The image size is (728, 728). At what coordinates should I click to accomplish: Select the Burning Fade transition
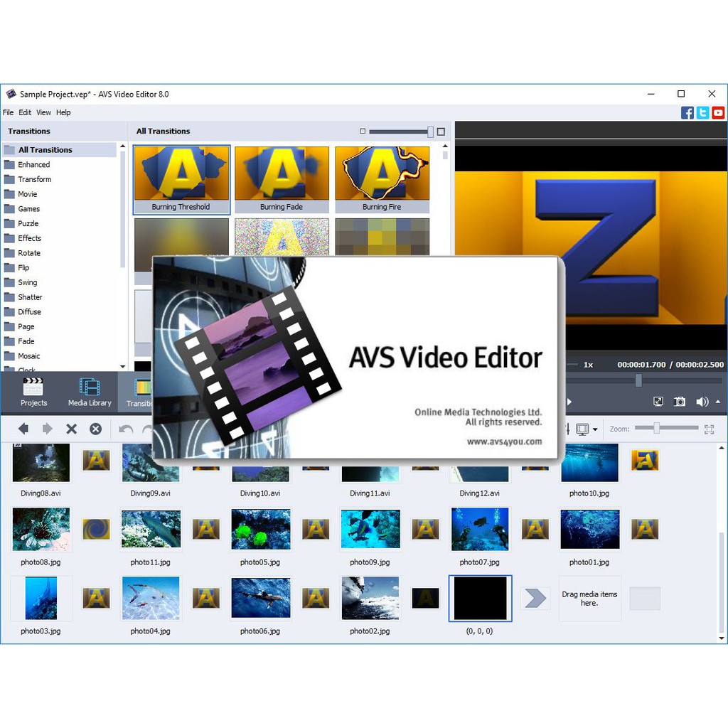coord(282,180)
